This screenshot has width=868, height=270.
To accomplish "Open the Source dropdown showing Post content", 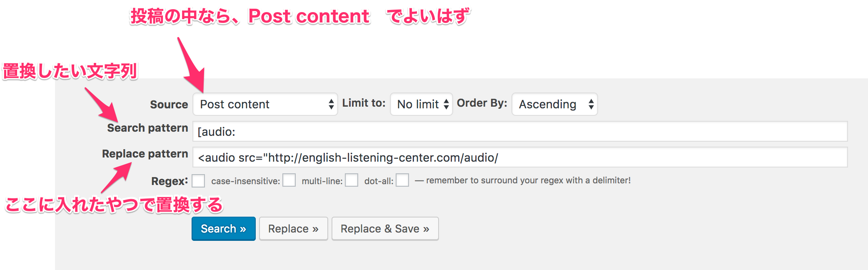I will coord(265,104).
